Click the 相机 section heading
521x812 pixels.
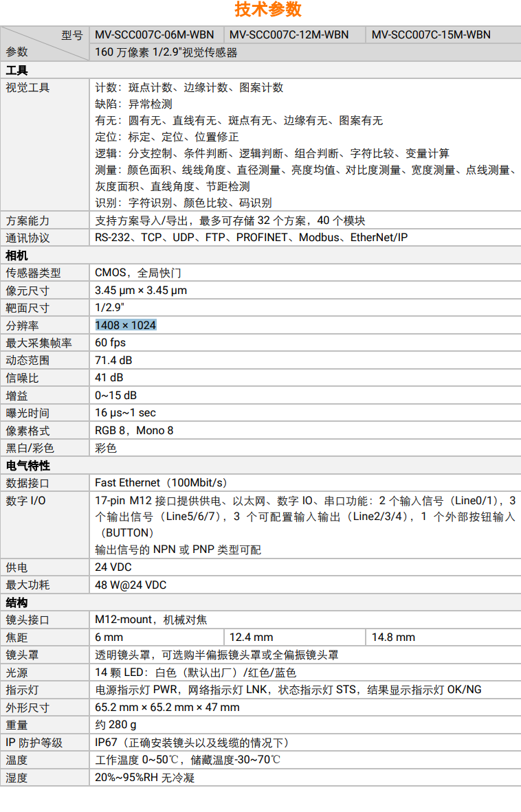tap(17, 256)
